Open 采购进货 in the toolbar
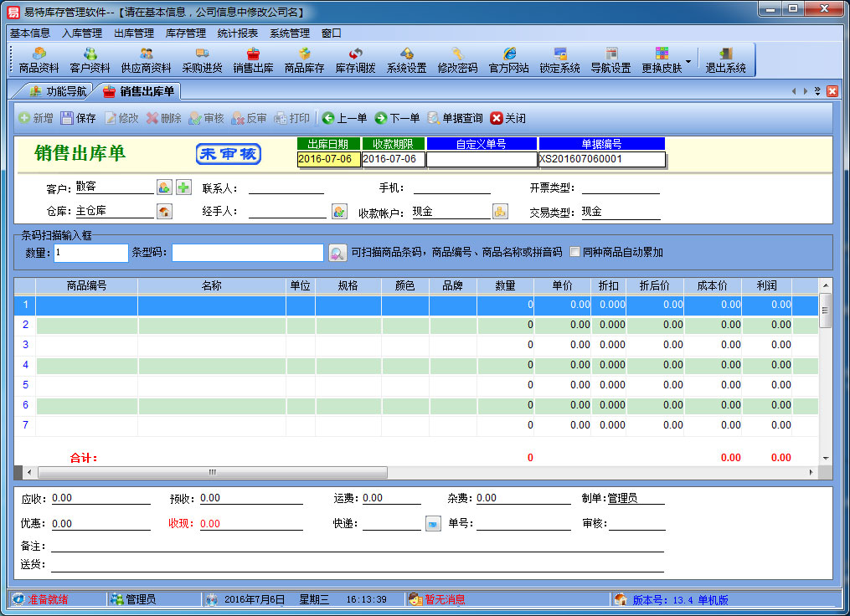Image resolution: width=850 pixels, height=616 pixels. click(202, 60)
